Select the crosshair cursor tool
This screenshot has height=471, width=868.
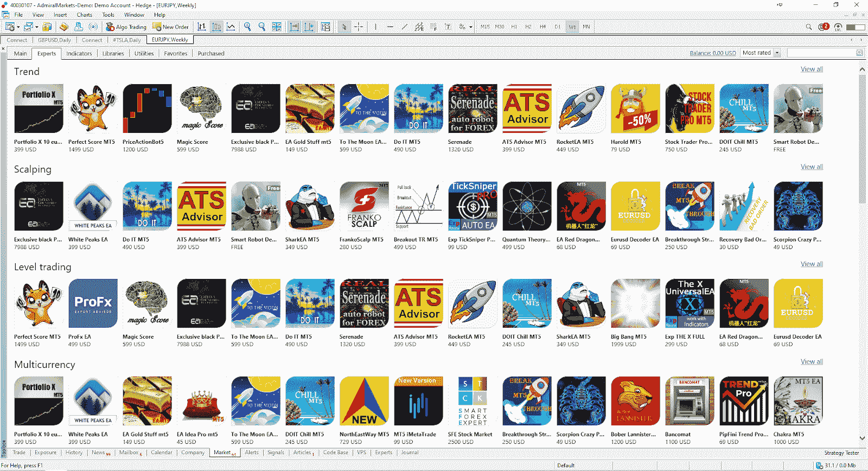359,27
